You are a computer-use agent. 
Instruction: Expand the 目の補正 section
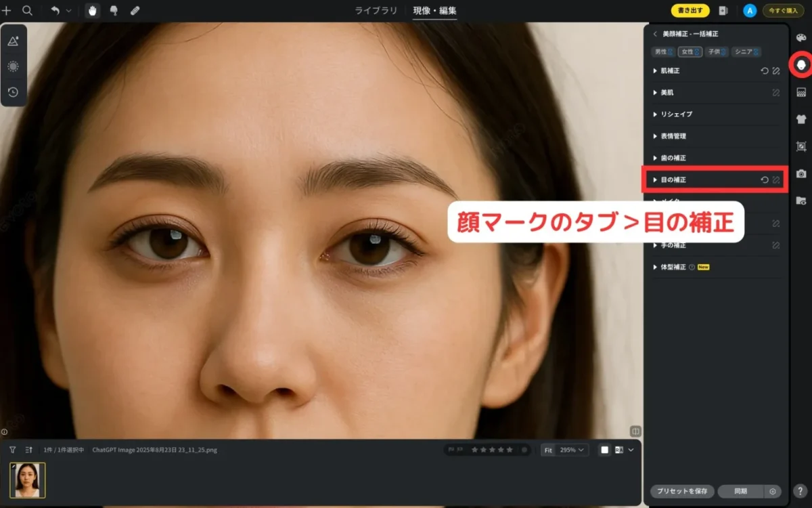pos(669,180)
